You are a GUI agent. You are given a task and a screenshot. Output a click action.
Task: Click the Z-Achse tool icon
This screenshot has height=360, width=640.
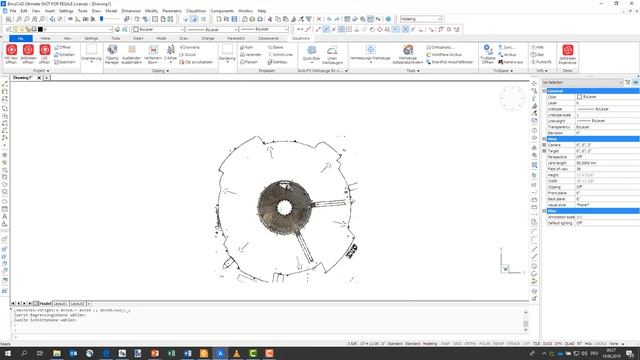(x=171, y=50)
